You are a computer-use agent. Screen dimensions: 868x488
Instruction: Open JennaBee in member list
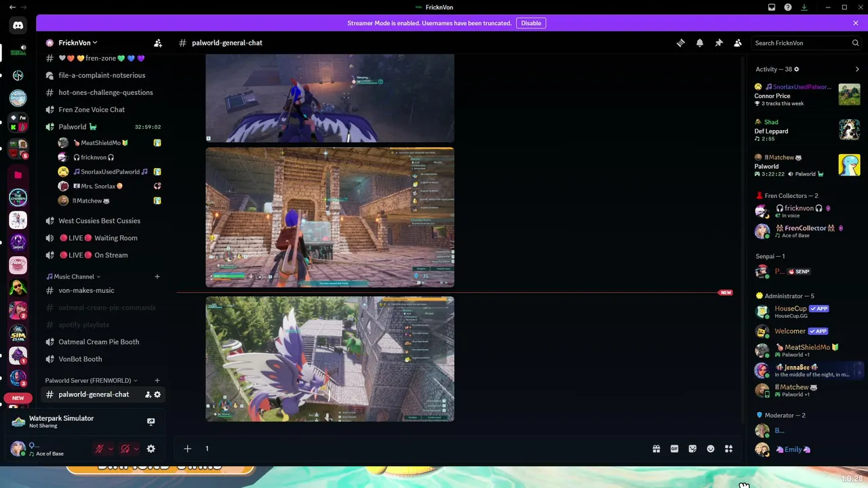click(x=806, y=370)
